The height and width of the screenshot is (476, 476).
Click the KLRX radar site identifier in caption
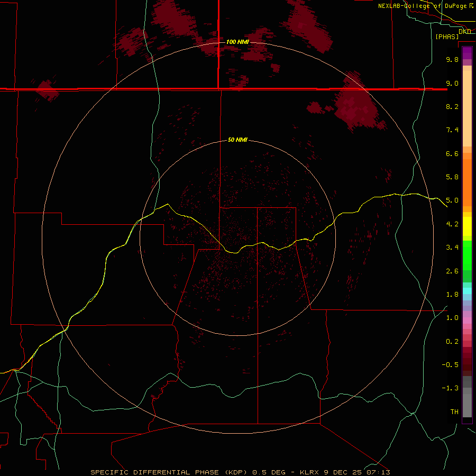pos(309,472)
